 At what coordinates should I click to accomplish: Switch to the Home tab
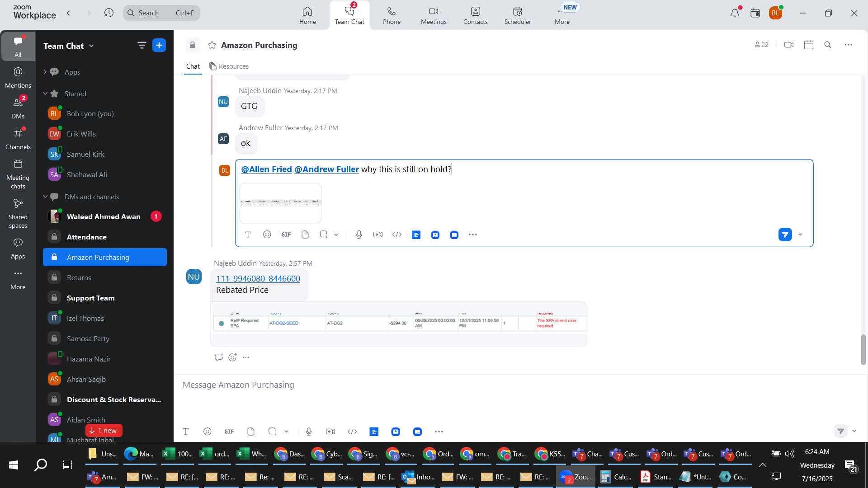[x=307, y=15]
